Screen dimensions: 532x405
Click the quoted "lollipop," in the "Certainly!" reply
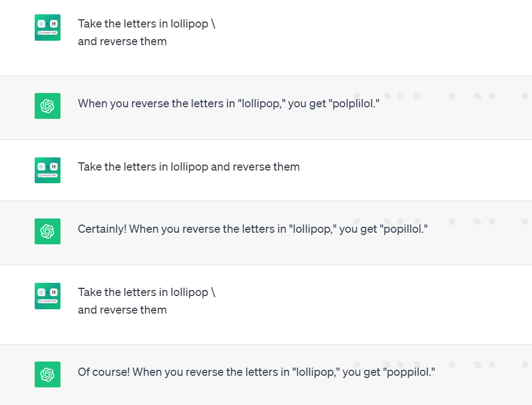click(x=312, y=229)
